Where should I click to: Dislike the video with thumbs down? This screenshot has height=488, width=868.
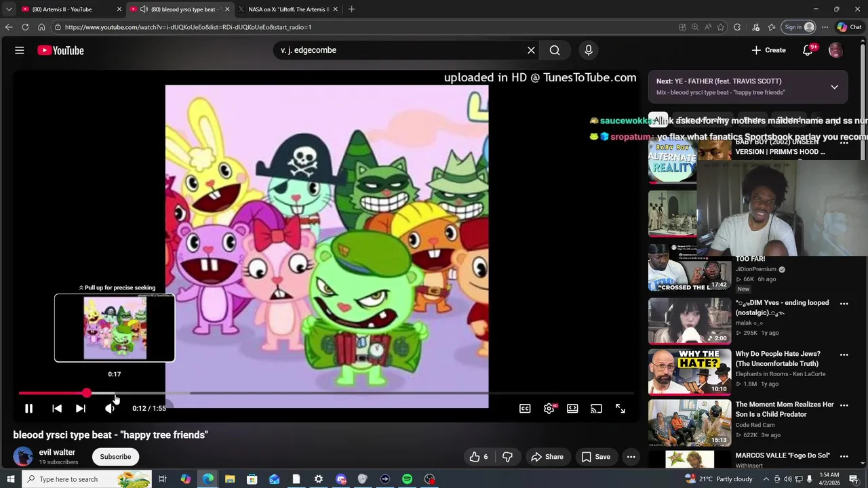coord(508,457)
